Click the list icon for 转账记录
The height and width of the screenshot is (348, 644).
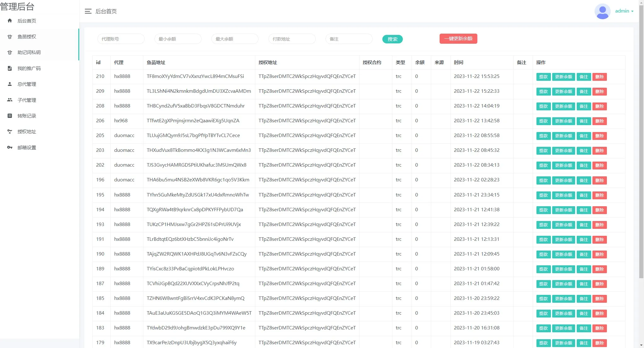click(10, 116)
